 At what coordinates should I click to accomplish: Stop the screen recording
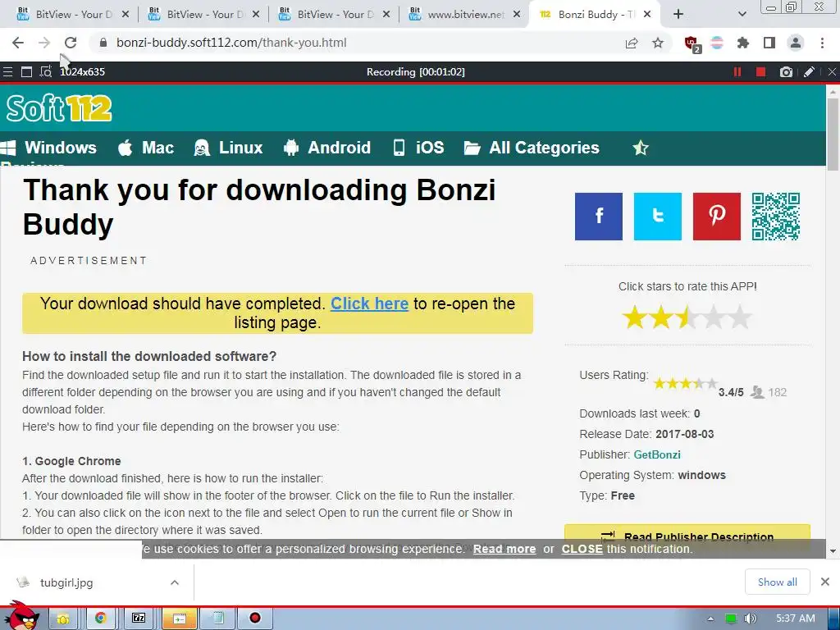point(760,72)
